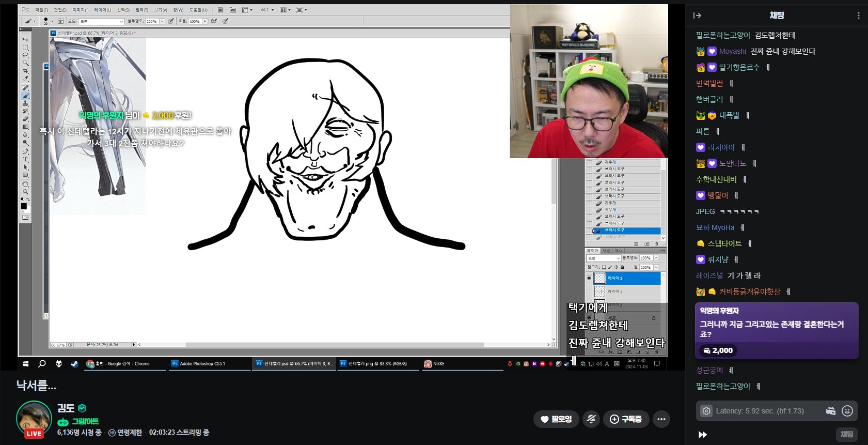Open the 파일(F) menu
This screenshot has width=868, height=445.
[41, 10]
